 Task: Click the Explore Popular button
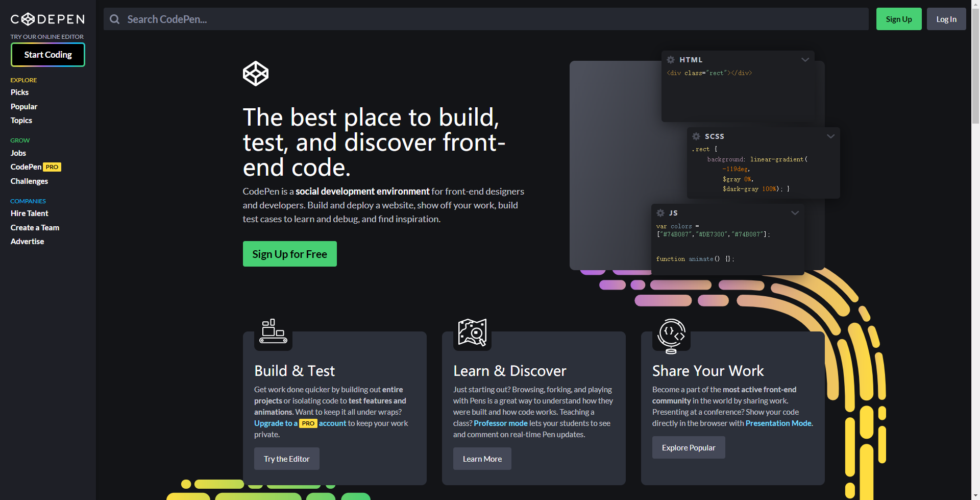(689, 447)
